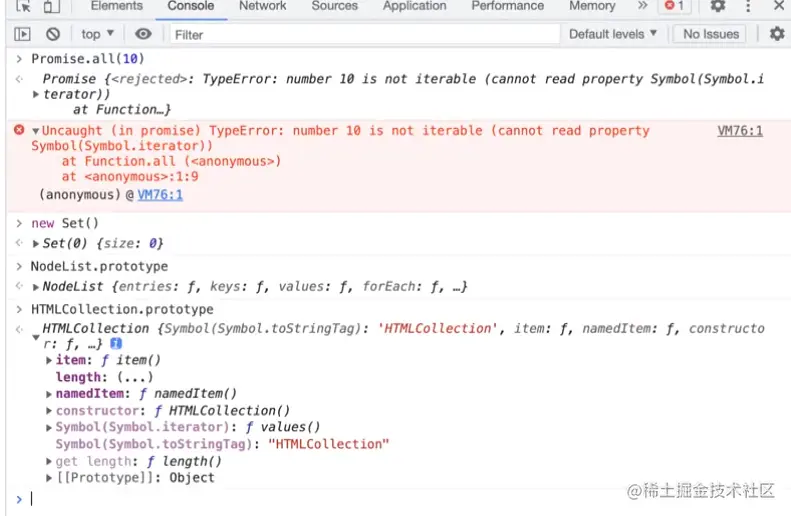Expand the NodeList prototype object

[35, 287]
